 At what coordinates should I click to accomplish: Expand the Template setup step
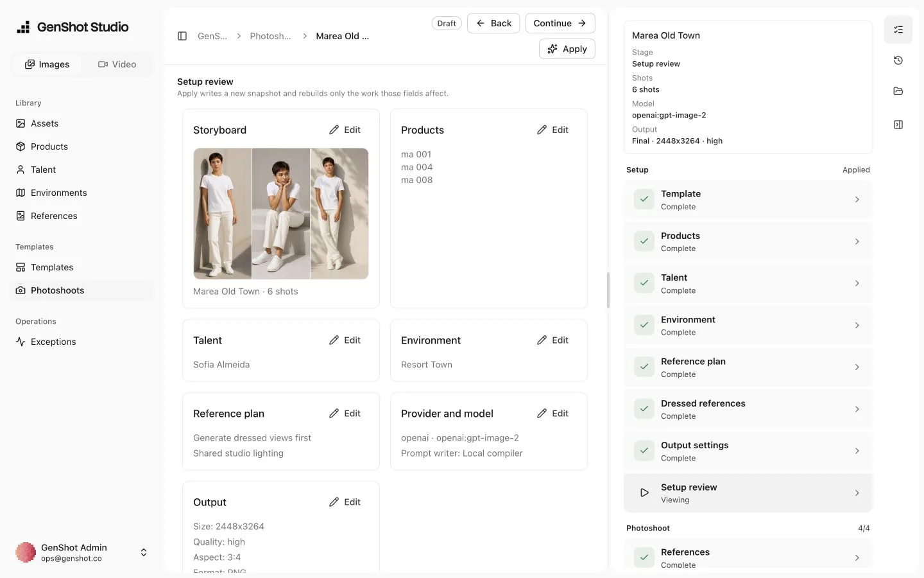pyautogui.click(x=748, y=200)
